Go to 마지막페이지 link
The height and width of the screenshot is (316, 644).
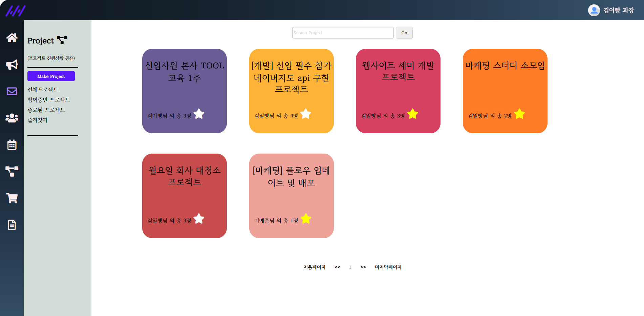pyautogui.click(x=388, y=267)
